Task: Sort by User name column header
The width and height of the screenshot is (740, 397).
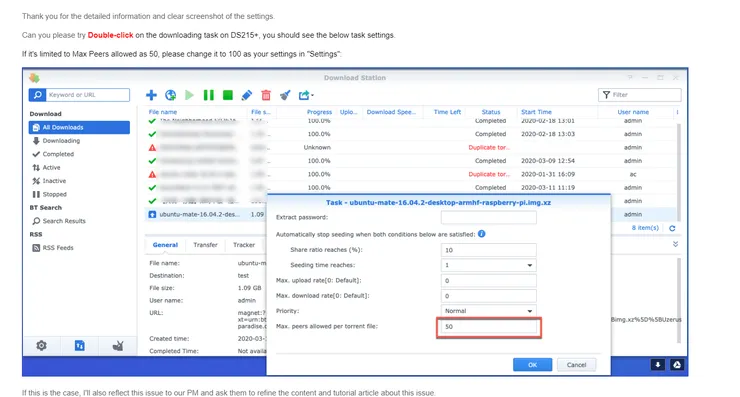Action: tap(633, 112)
